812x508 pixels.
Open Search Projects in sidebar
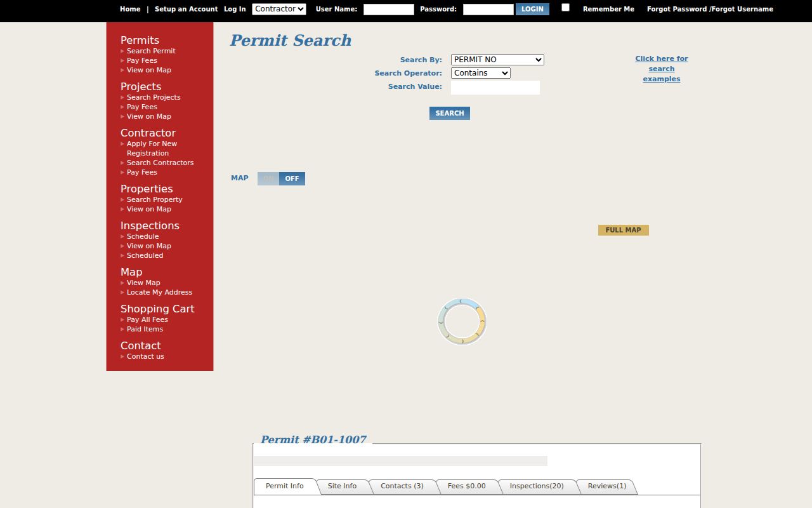pyautogui.click(x=154, y=97)
